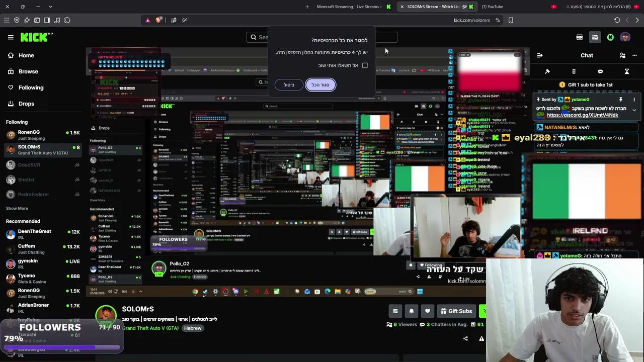This screenshot has height=362, width=644.
Task: Bookmark this page with bookmark icon
Action: tap(511, 20)
